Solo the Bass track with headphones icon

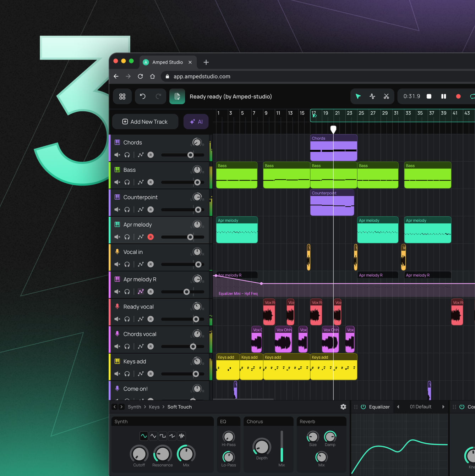(127, 182)
